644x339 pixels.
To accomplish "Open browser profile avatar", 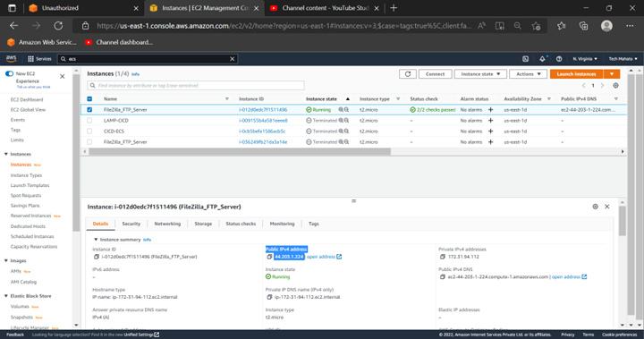I will pos(606,25).
